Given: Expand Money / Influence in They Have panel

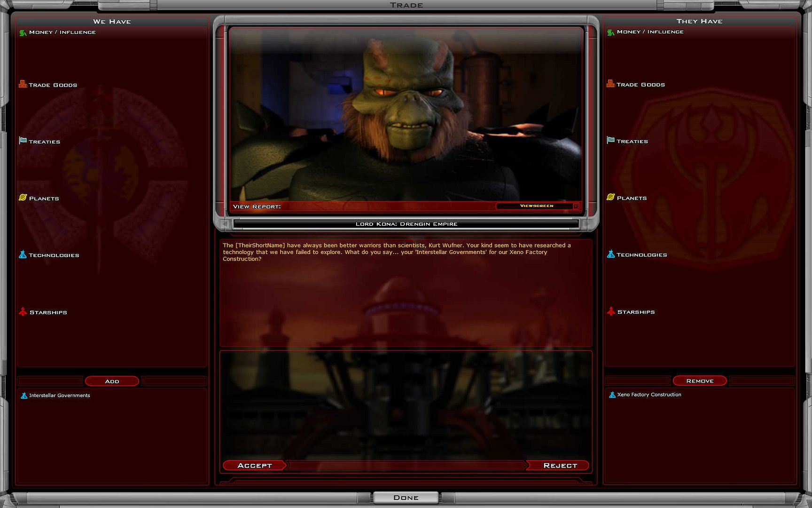Looking at the screenshot, I should click(650, 32).
